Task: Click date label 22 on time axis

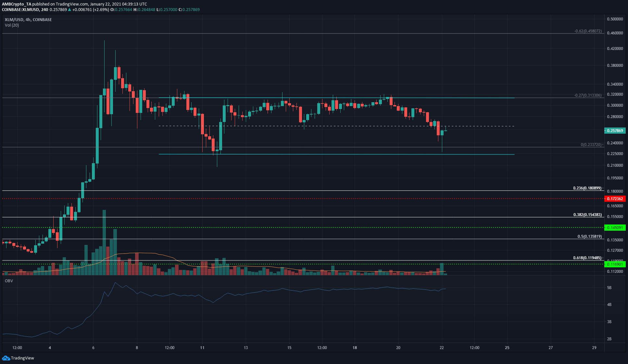Action: point(442,348)
